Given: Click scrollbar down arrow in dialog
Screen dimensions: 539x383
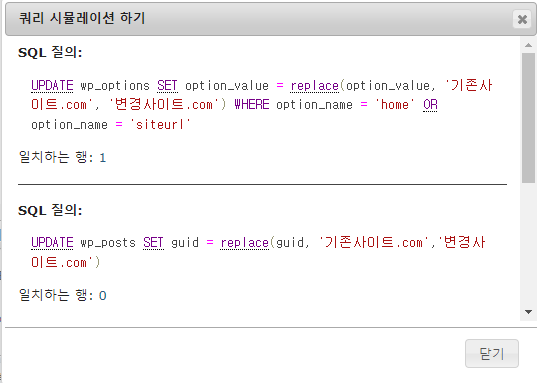Looking at the screenshot, I should coord(528,312).
